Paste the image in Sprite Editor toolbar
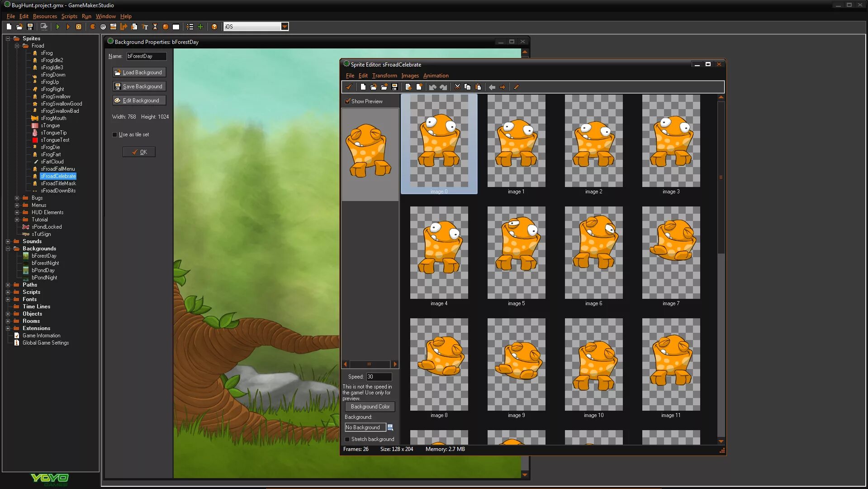868x489 pixels. 478,87
